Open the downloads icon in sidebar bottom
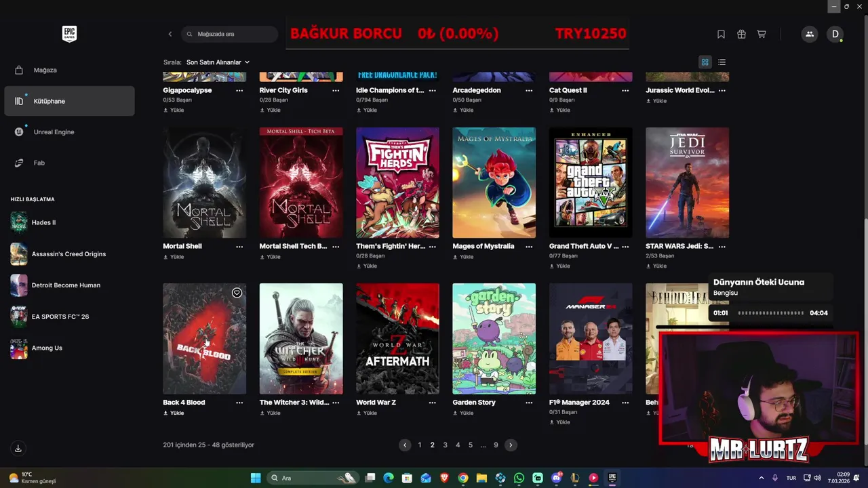Screen dimensions: 868x488 pyautogui.click(x=18, y=448)
